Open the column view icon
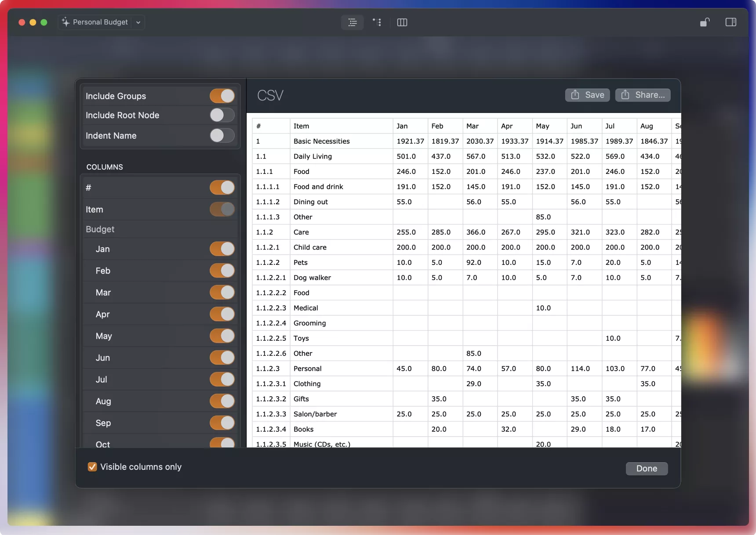The width and height of the screenshot is (756, 535). (402, 22)
